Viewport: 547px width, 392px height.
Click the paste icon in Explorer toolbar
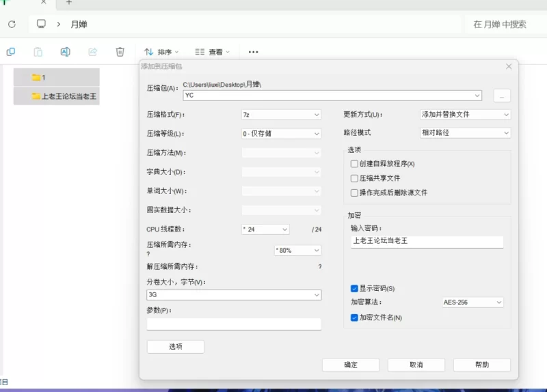pyautogui.click(x=38, y=52)
